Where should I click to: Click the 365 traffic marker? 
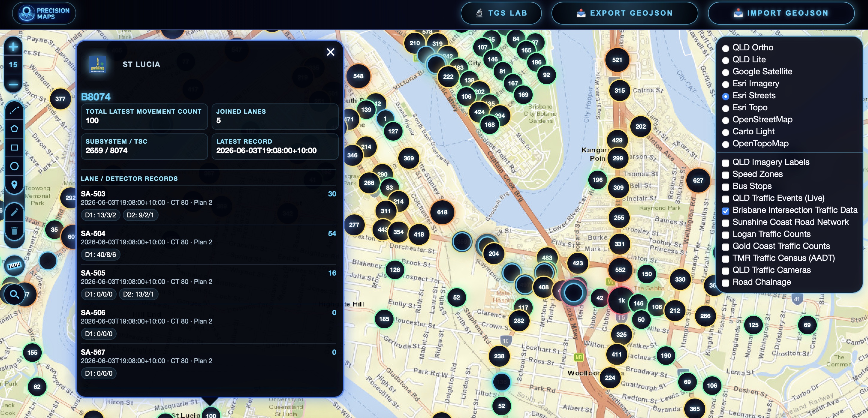694,409
